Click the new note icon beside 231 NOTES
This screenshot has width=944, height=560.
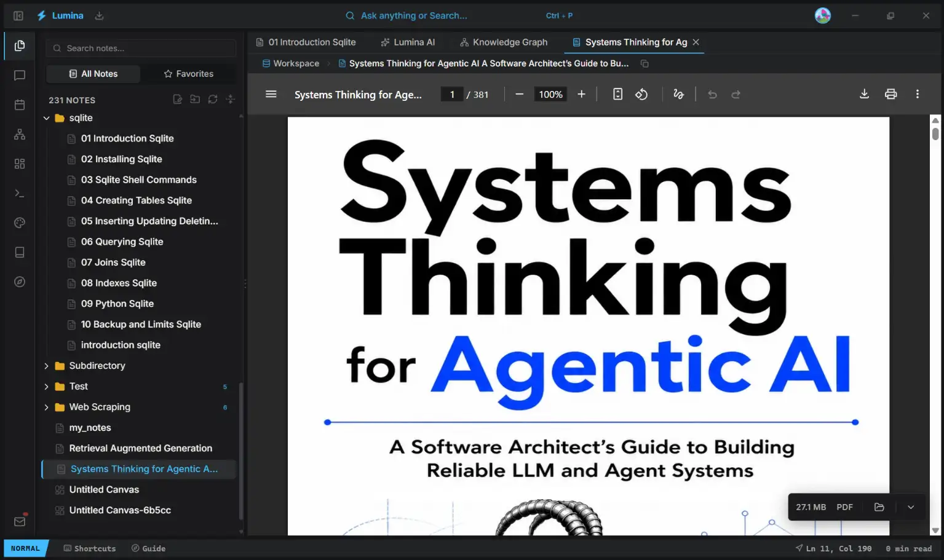tap(177, 100)
